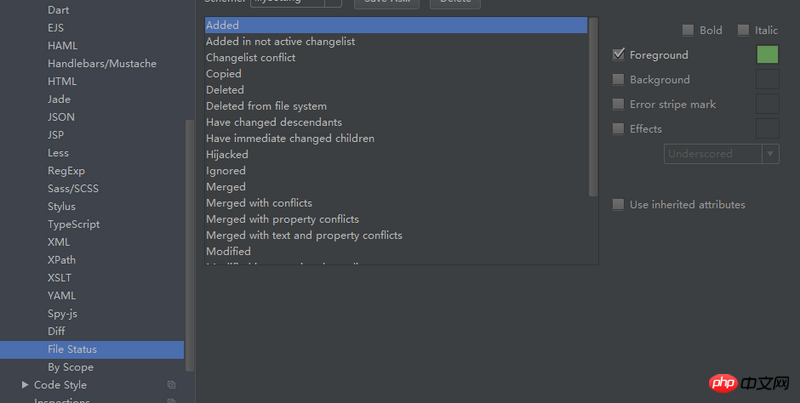This screenshot has width=800, height=403.
Task: Click the project-level icon beside Code Style
Action: pos(171,385)
